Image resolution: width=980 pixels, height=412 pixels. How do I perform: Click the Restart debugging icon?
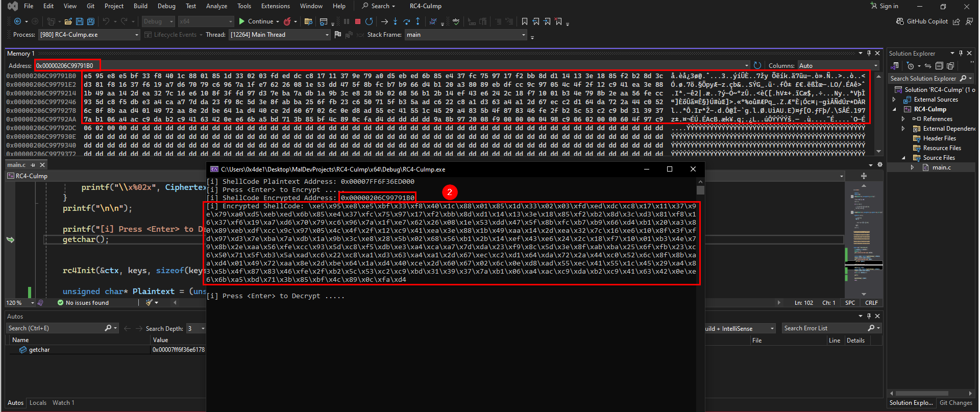[369, 21]
